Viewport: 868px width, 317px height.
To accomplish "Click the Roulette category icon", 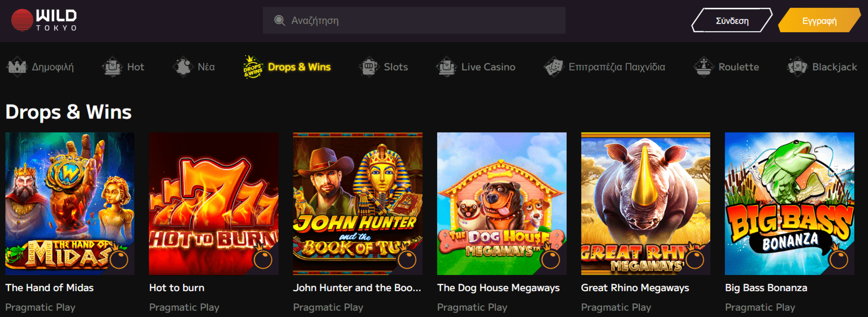I will (704, 67).
